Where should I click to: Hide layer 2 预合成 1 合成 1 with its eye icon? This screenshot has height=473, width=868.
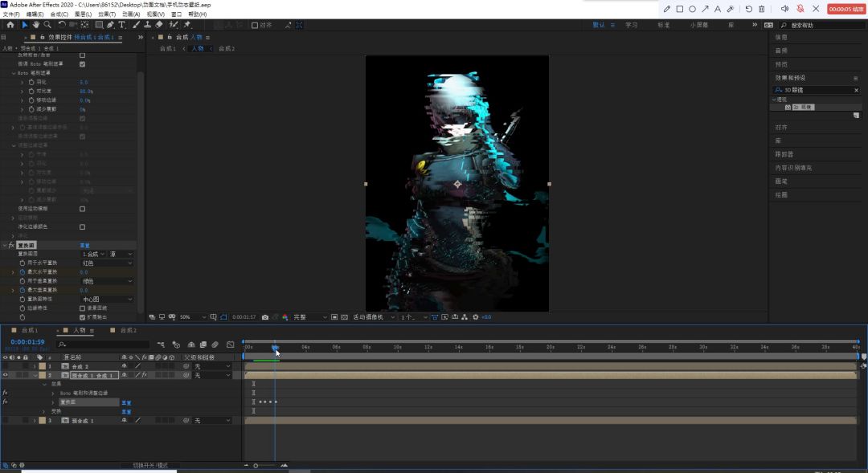click(6, 375)
